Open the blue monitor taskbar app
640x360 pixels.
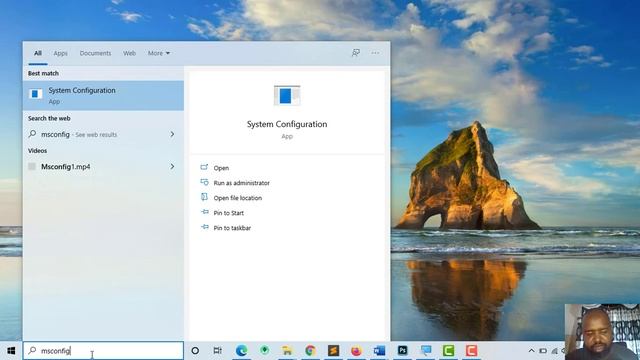(x=426, y=351)
